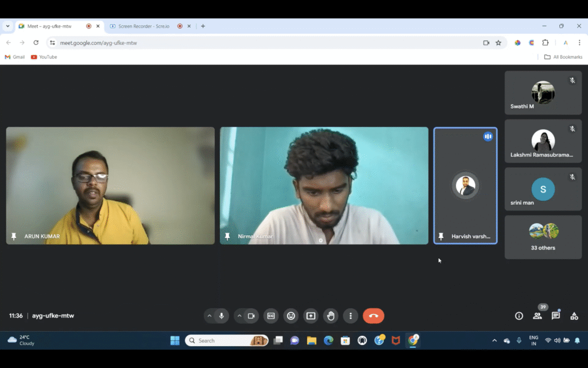Click the red Leave call button
The width and height of the screenshot is (588, 368).
pyautogui.click(x=373, y=316)
